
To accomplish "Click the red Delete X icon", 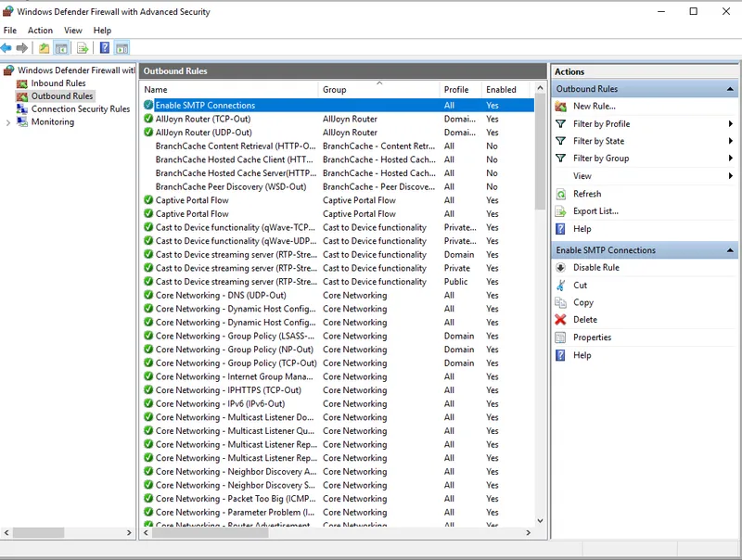I will [x=560, y=320].
